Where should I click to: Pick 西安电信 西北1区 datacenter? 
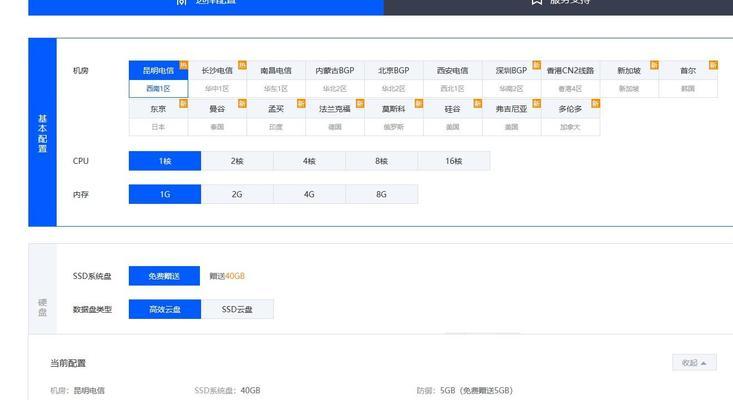click(453, 79)
